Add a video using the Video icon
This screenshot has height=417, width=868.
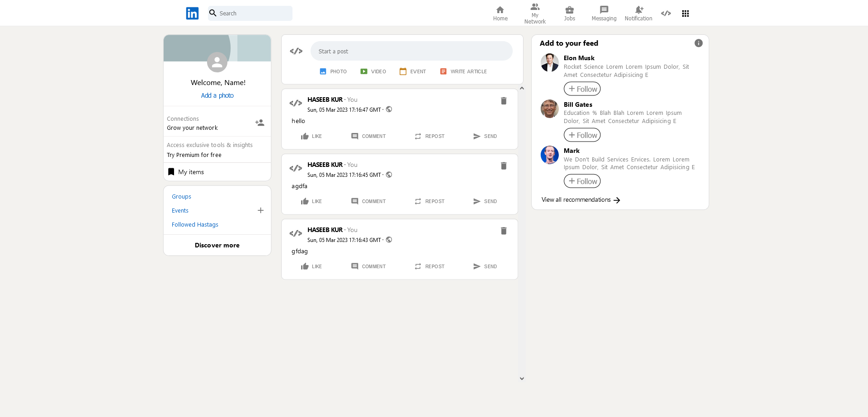[x=363, y=71]
